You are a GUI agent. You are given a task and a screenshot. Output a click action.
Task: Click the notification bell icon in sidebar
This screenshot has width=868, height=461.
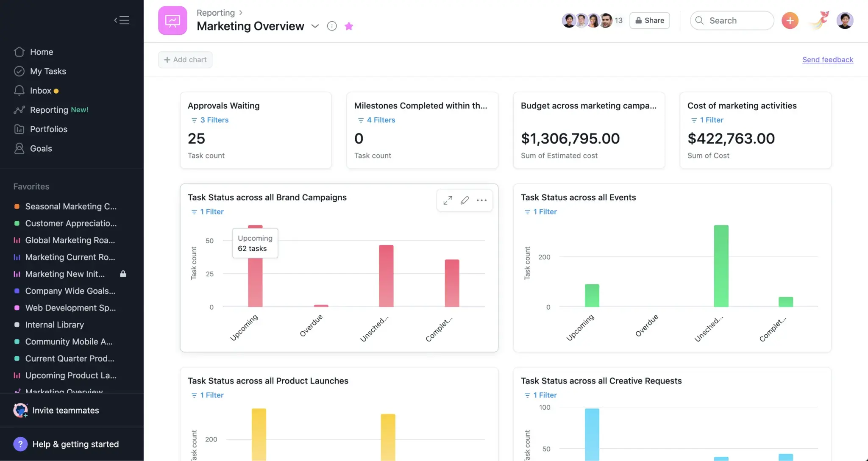[x=19, y=90]
